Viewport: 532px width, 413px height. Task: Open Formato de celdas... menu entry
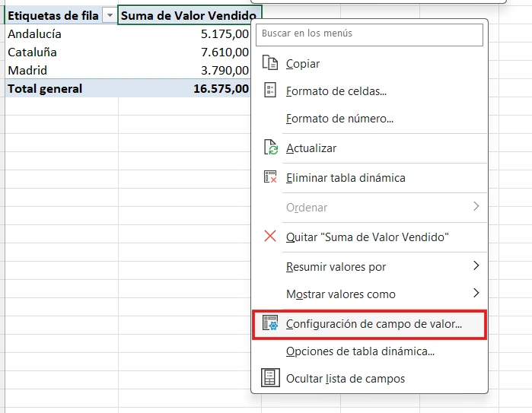[369, 91]
